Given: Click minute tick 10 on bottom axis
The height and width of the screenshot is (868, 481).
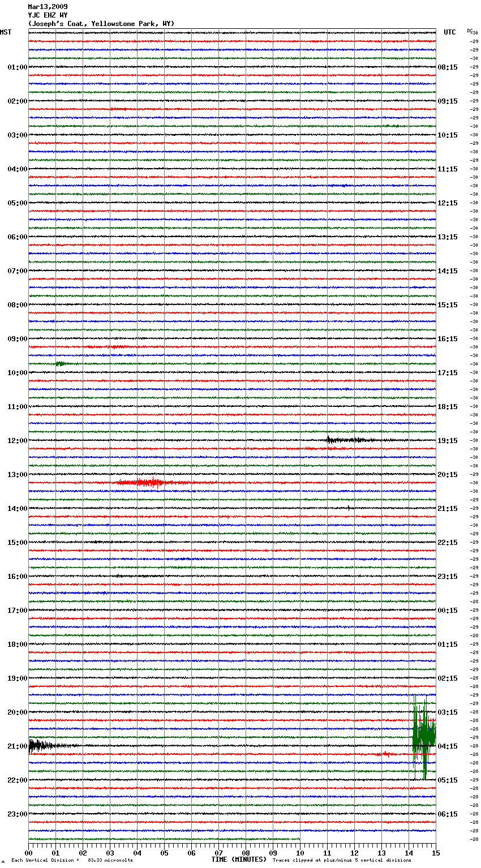Looking at the screenshot, I should 300,853.
